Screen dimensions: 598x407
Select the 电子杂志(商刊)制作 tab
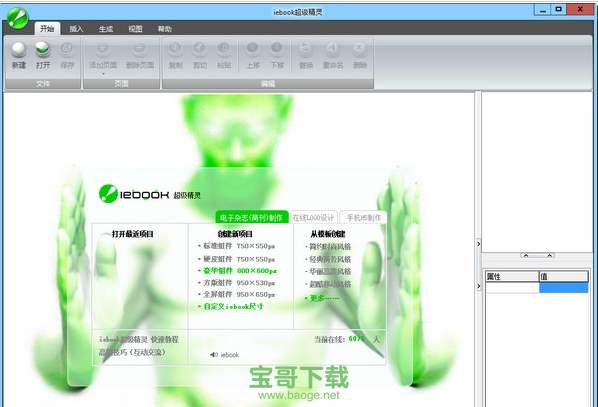(251, 217)
